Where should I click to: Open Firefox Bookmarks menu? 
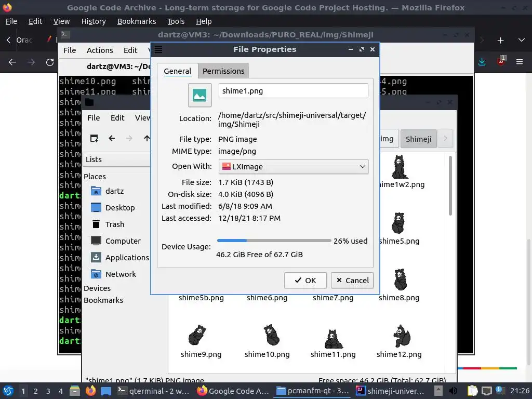(137, 21)
